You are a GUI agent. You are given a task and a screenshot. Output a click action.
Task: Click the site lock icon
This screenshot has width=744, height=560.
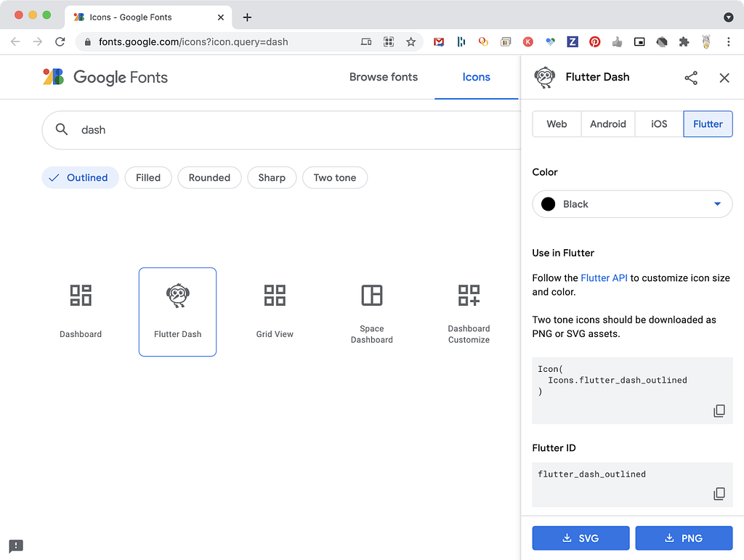(x=87, y=41)
